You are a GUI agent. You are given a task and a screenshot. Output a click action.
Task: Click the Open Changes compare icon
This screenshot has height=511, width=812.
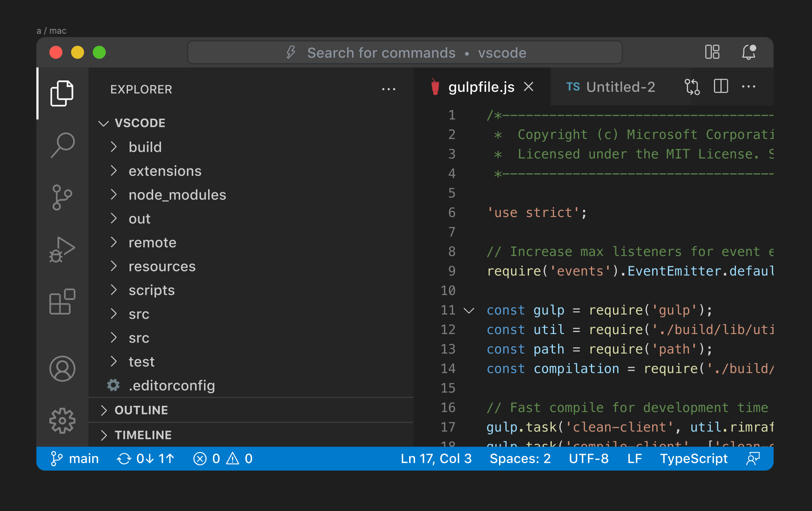(692, 87)
